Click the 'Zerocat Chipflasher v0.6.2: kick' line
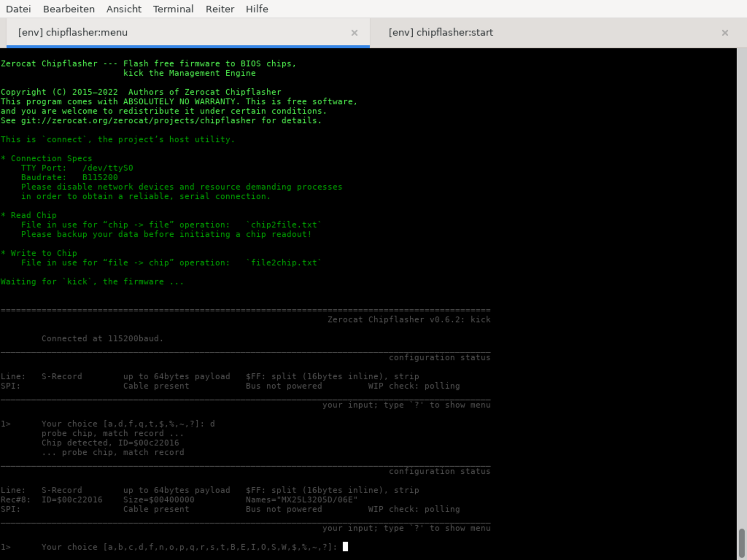Image resolution: width=747 pixels, height=560 pixels. click(x=409, y=320)
